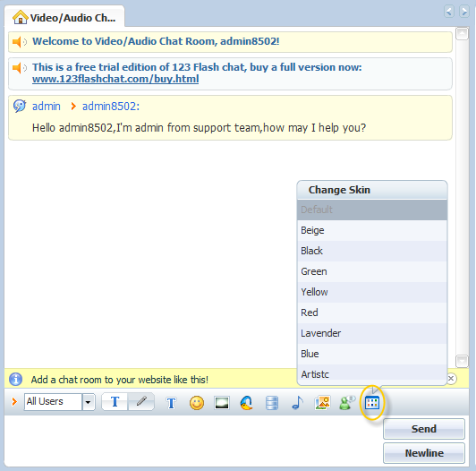Open the smiley emoticon picker
Viewport: 476px width, 471px height.
[x=197, y=403]
